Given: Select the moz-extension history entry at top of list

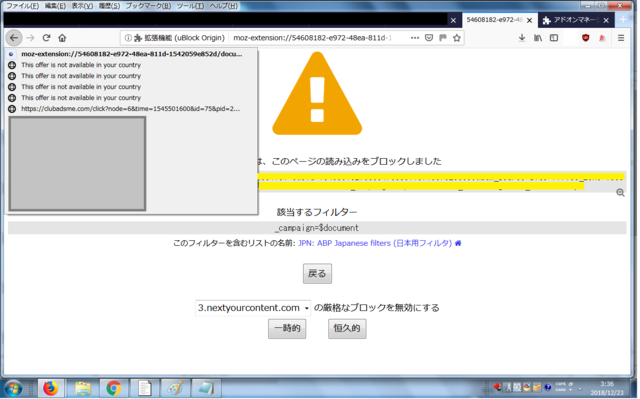Looking at the screenshot, I should tap(131, 54).
